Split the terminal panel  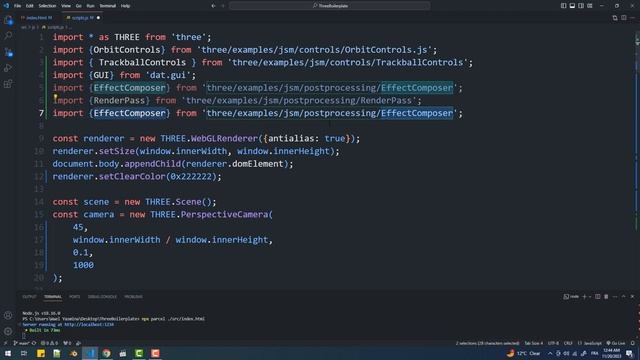tap(598, 297)
